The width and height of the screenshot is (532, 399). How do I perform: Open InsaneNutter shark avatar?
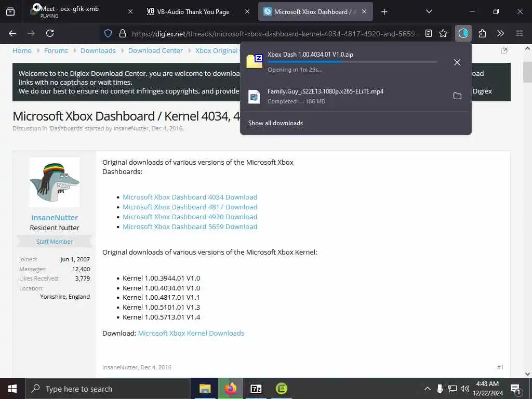coord(55,182)
